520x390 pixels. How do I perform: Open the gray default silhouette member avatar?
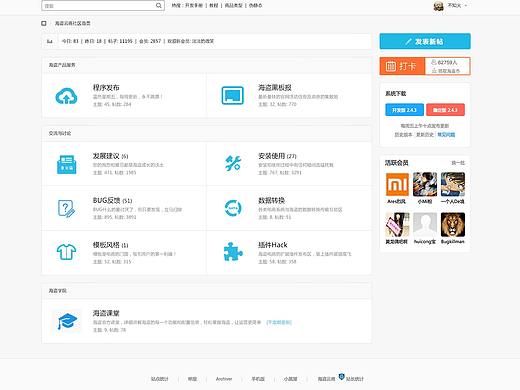[425, 225]
